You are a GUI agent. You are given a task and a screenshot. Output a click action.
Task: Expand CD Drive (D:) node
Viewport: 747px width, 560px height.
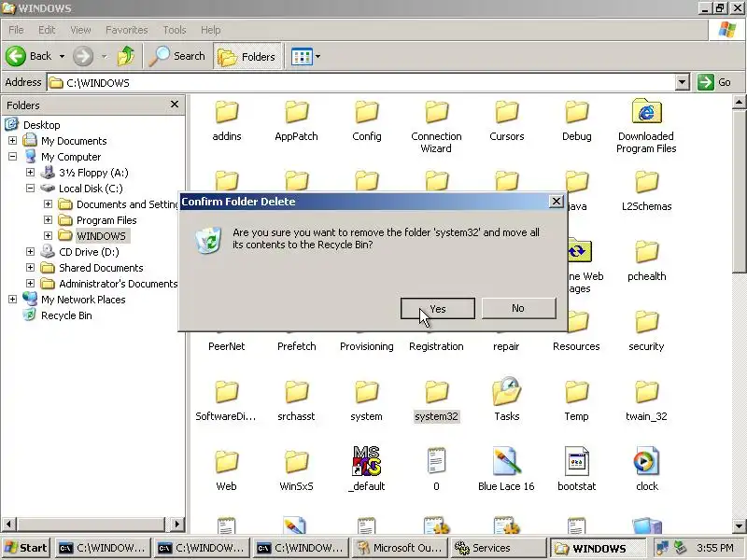click(x=30, y=251)
